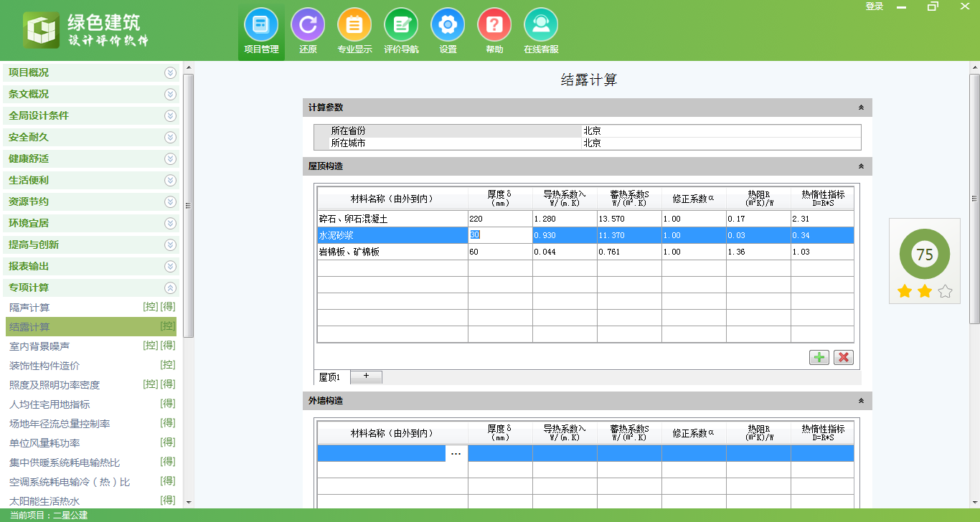Open the 帮助 question mark icon
The width and height of the screenshot is (980, 522).
click(x=494, y=31)
